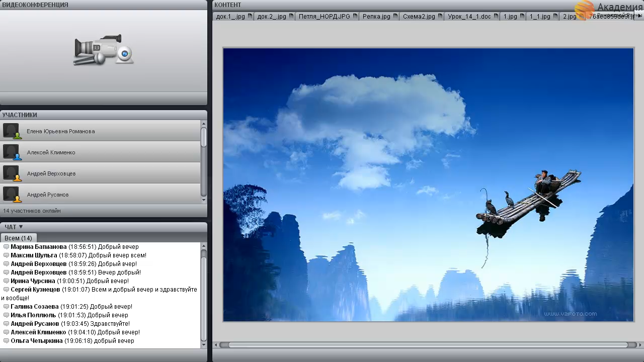
Task: Click the content scroll right arrow
Action: [x=640, y=345]
